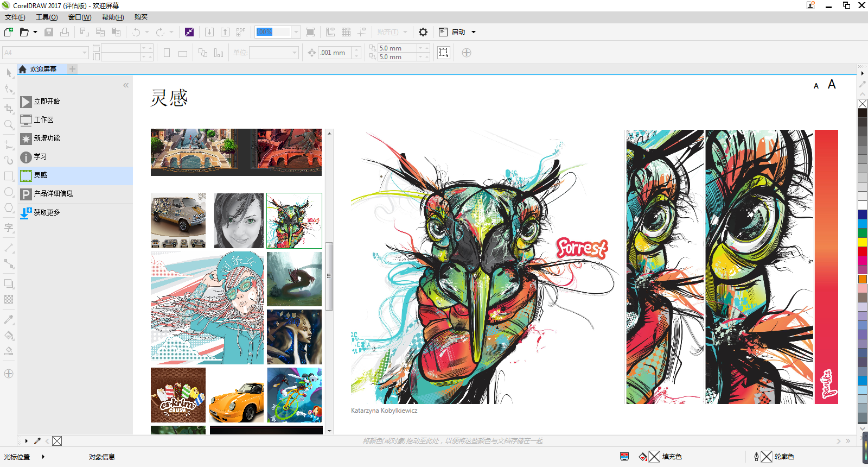The height and width of the screenshot is (467, 868).
Task: Expand the 启动 launcher dropdown arrow
Action: pos(474,32)
